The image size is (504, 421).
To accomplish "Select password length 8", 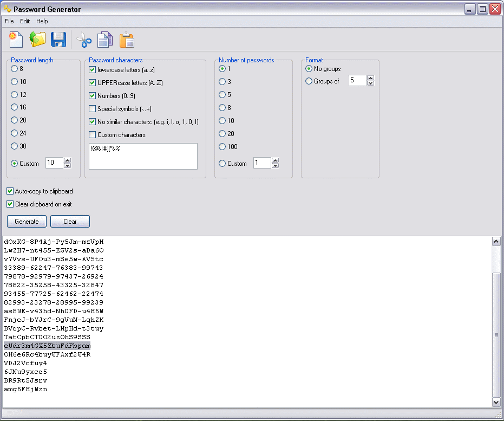I will 14,68.
